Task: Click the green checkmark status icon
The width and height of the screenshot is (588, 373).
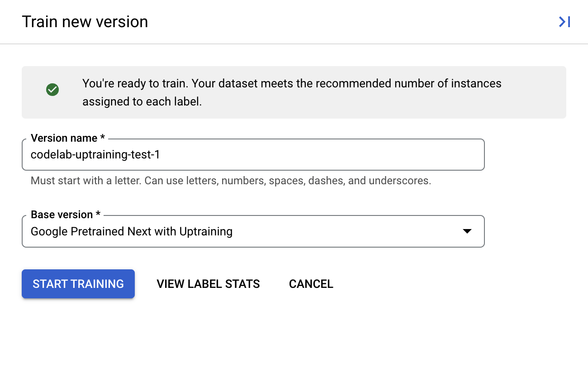Action: [x=52, y=90]
